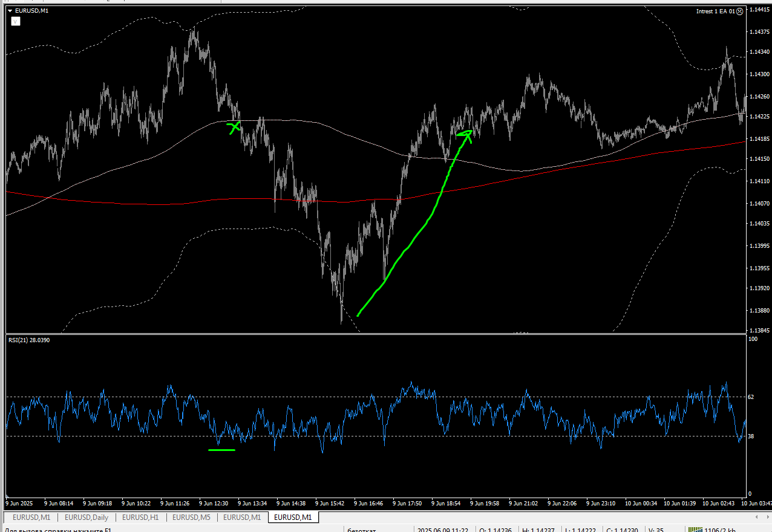Click the 1.14150 price on scale
The image size is (772, 532).
pyautogui.click(x=759, y=158)
